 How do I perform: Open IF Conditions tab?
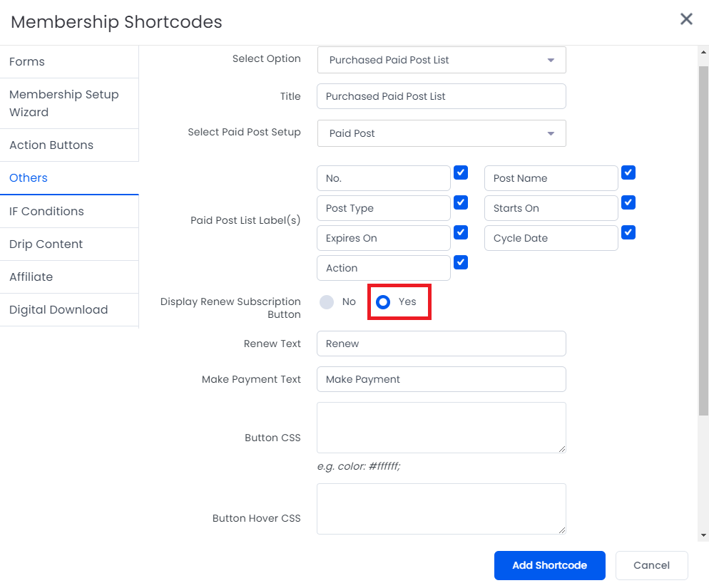click(x=69, y=211)
